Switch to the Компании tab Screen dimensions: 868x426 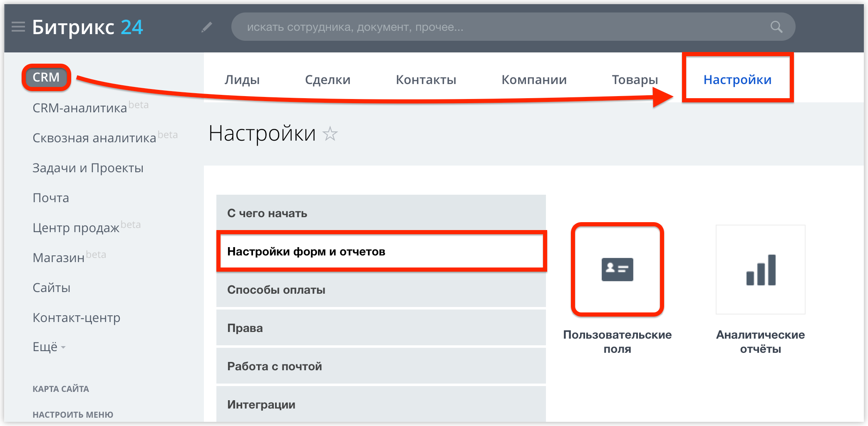click(534, 79)
